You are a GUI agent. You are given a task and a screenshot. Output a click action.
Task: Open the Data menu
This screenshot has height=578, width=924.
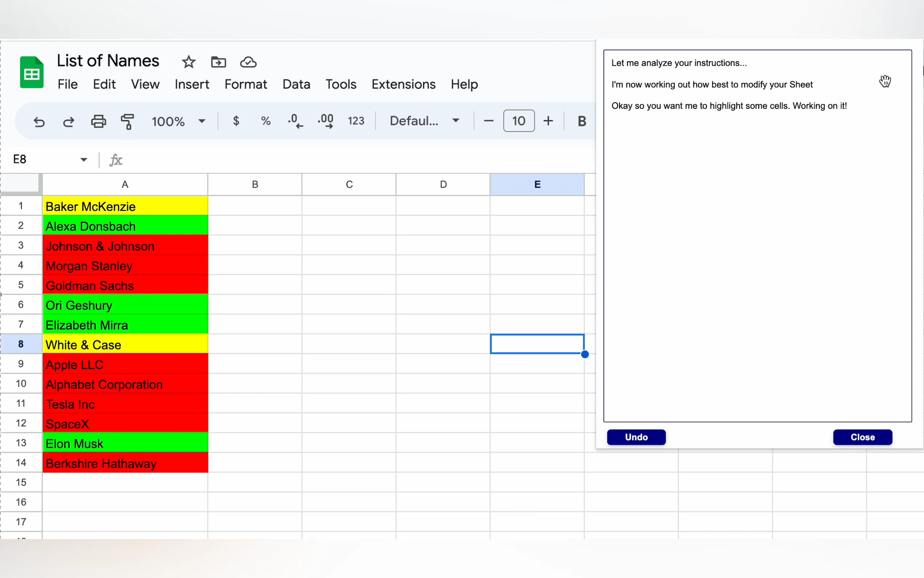296,84
